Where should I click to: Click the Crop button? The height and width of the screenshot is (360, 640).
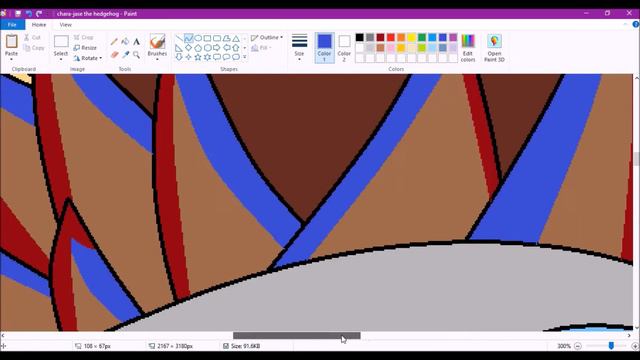[84, 38]
